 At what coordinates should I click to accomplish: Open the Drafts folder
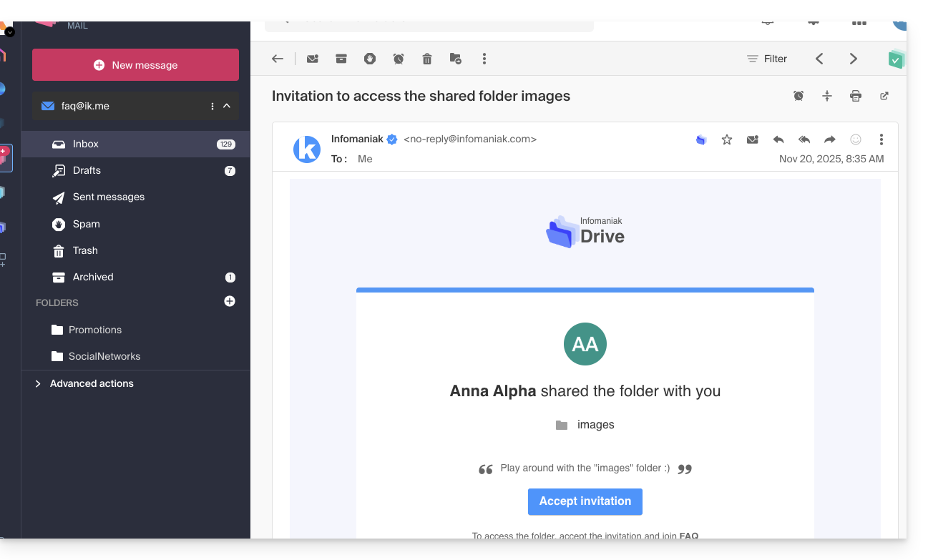[x=87, y=171]
